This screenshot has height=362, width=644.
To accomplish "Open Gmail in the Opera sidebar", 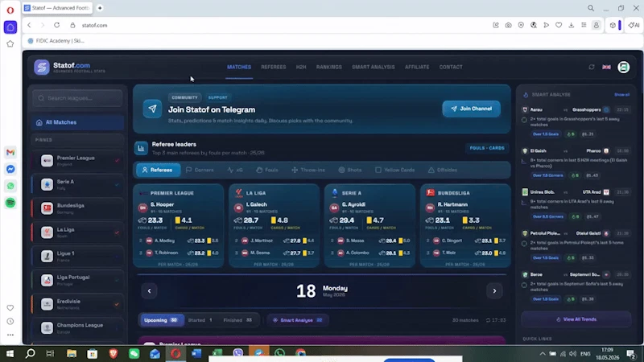I will pyautogui.click(x=10, y=152).
